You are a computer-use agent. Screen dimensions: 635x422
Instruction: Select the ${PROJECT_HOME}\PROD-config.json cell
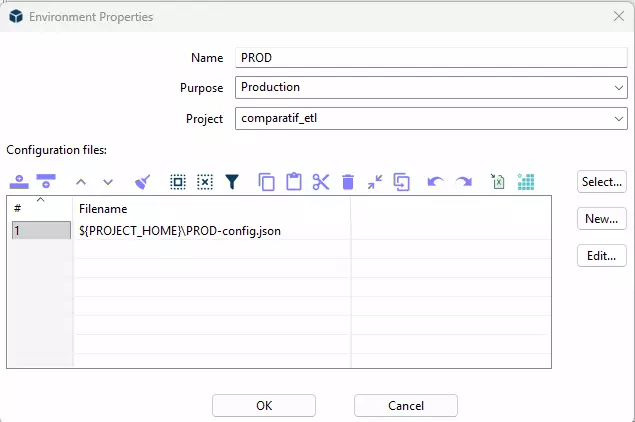pos(211,231)
